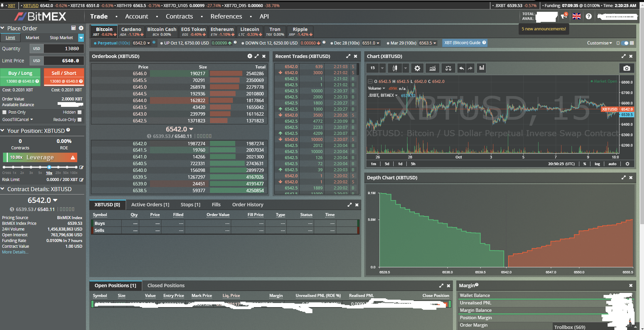644x330 pixels.
Task: Toggle log scale on chart
Action: (597, 164)
